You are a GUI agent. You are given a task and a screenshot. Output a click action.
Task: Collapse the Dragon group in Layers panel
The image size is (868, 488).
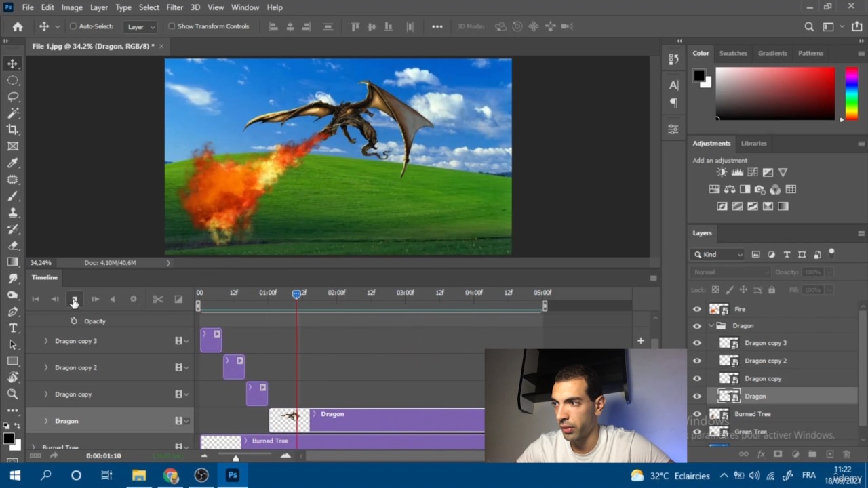(x=711, y=326)
